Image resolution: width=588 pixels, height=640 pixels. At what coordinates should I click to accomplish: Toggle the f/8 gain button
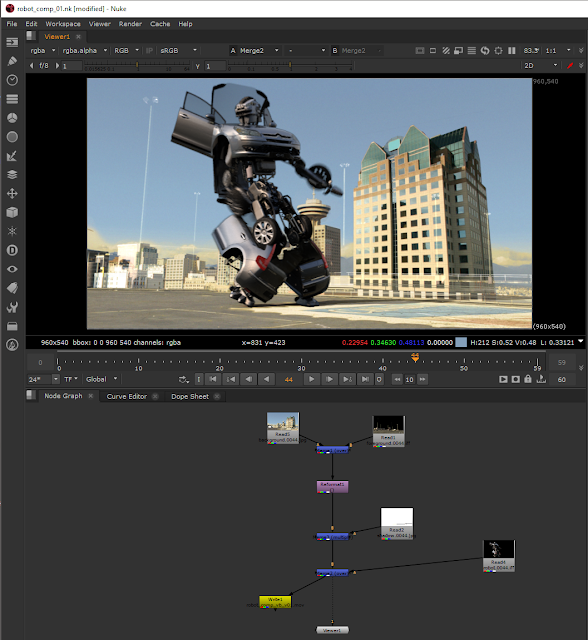pos(44,65)
